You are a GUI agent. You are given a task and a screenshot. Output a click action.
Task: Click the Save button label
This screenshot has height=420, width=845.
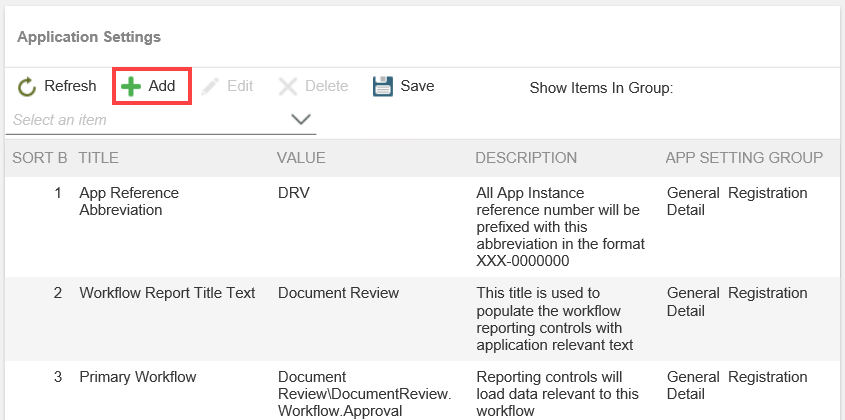(417, 87)
